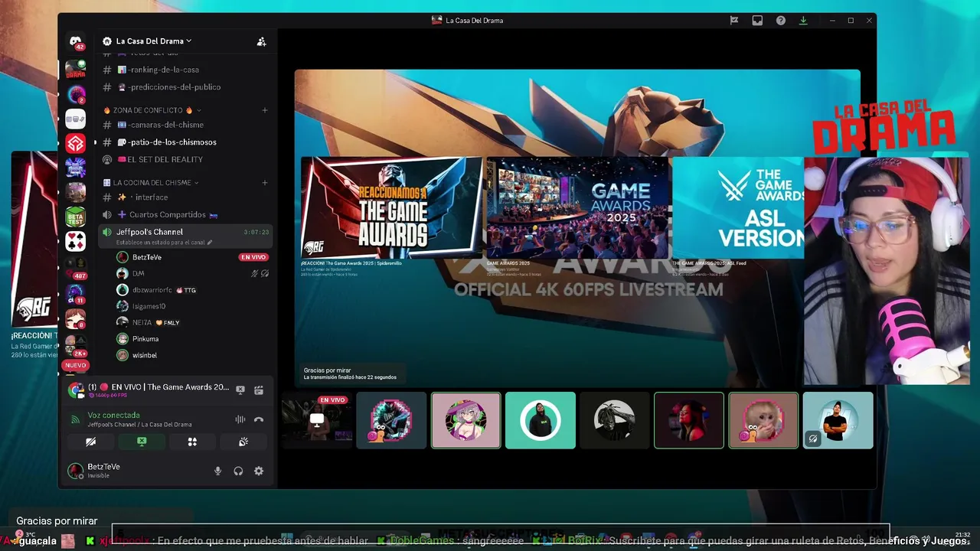
Task: Open the camaras-del-chisme channel
Action: click(x=165, y=125)
